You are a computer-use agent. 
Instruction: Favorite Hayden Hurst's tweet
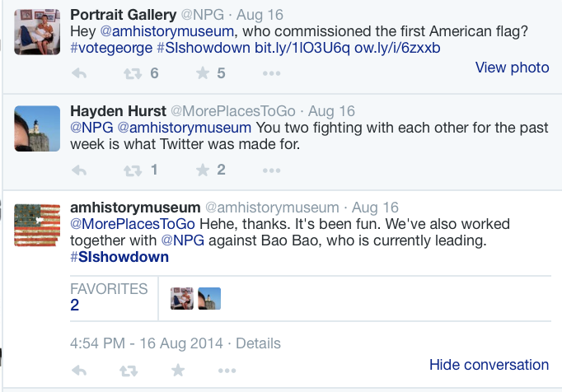coord(203,170)
